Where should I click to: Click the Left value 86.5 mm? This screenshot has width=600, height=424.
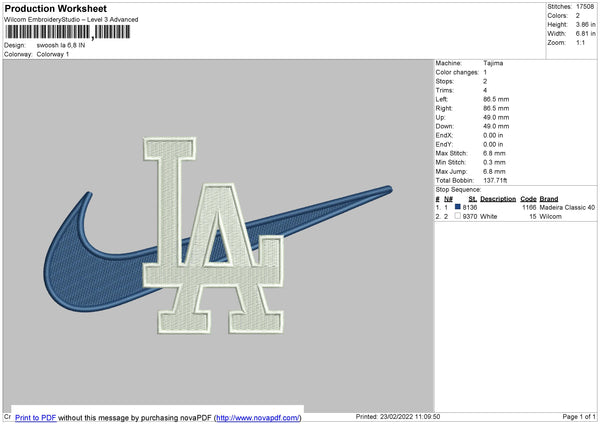496,99
